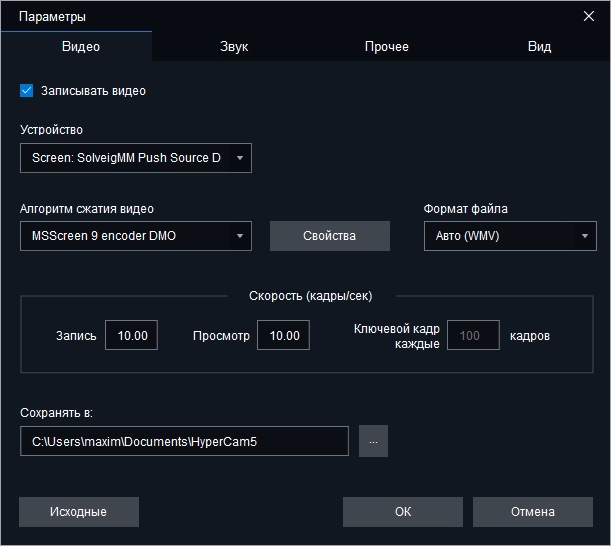Image resolution: width=611 pixels, height=546 pixels.
Task: Expand the Алгоритм сжатия видео dropdown
Action: [136, 236]
